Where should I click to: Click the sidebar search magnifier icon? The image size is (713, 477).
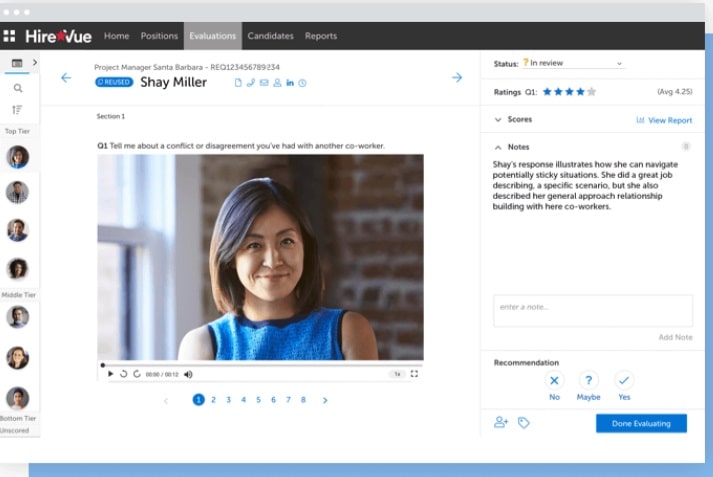(18, 88)
